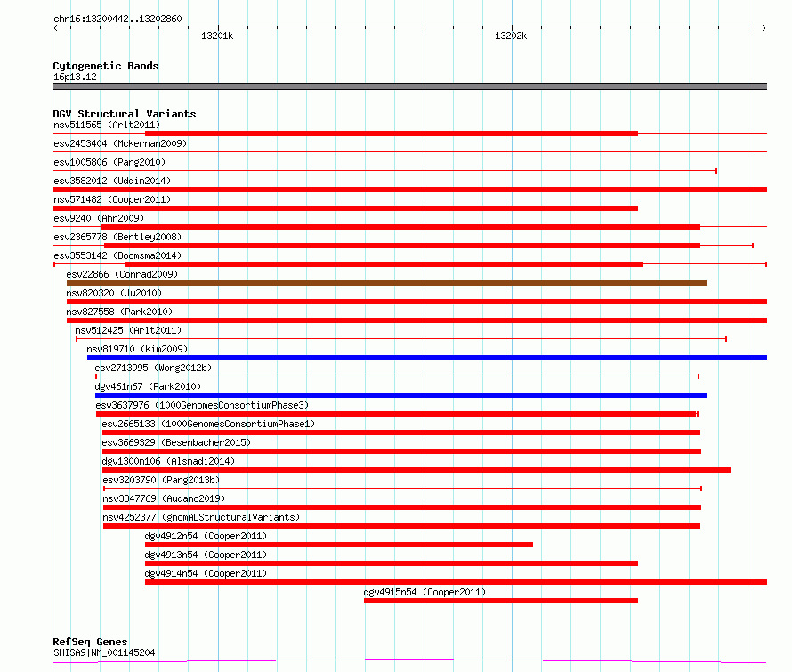
Task: Click the esv3203790 (Pang2013b) label
Action: (x=161, y=480)
